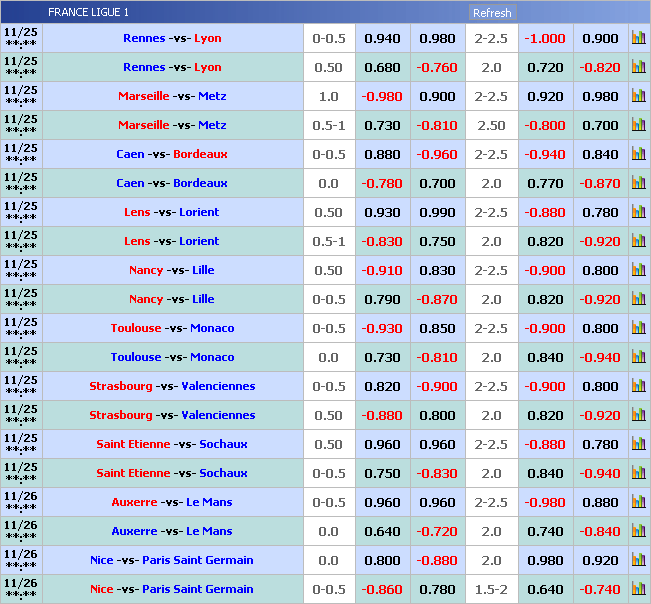
Task: Pick the 0.680 odds for Rennes-Lyon
Action: [x=382, y=67]
